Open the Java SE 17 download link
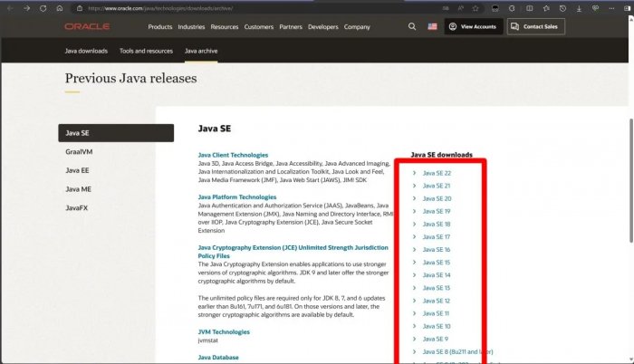The height and width of the screenshot is (364, 634). (437, 237)
